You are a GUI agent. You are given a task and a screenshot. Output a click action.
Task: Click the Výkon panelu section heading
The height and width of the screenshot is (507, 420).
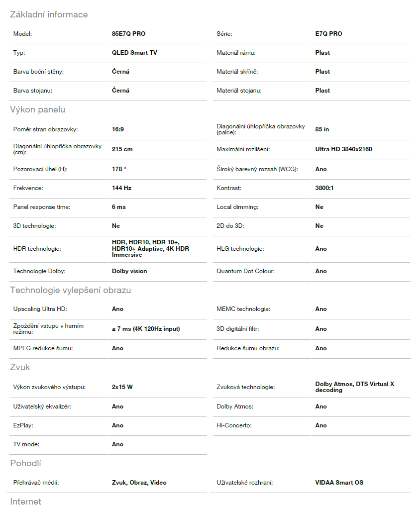pyautogui.click(x=37, y=109)
